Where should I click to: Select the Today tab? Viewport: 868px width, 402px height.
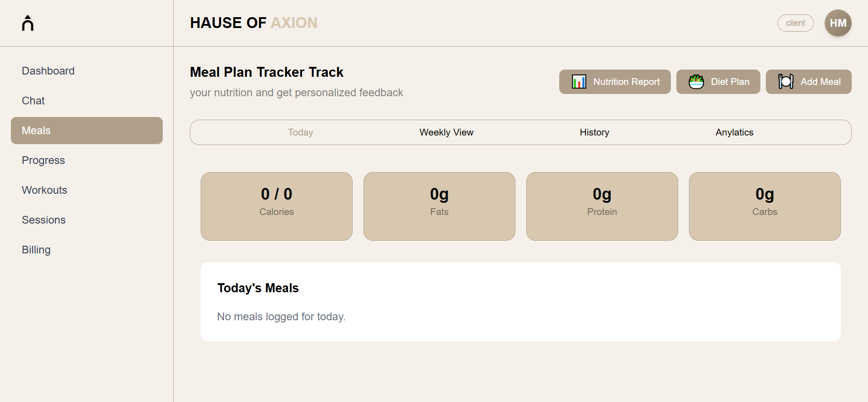click(x=301, y=132)
